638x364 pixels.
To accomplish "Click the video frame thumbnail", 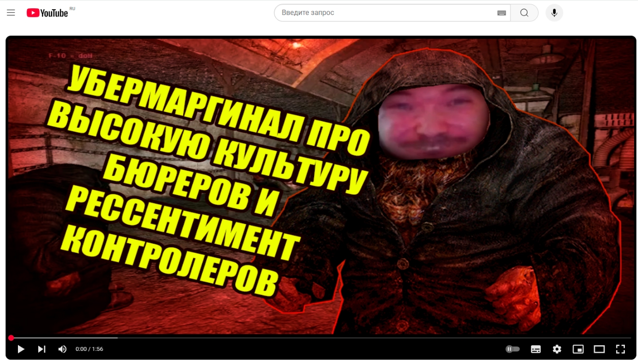I will click(x=320, y=186).
